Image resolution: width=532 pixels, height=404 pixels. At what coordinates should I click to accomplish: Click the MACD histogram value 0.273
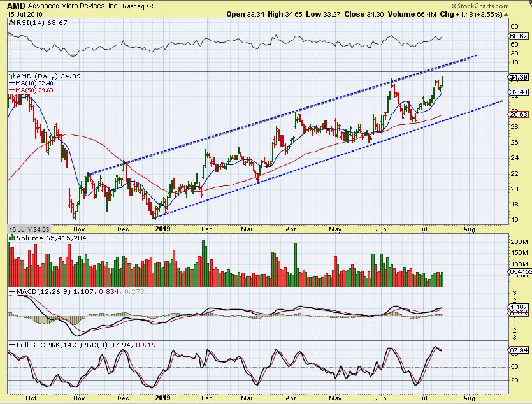134,291
